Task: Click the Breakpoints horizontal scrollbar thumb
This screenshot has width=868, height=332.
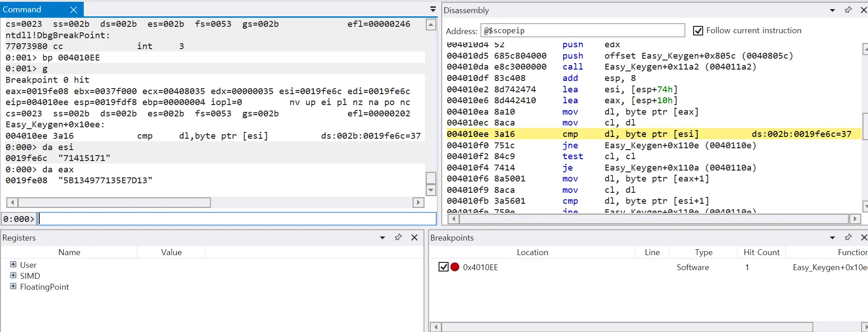Action: point(628,327)
